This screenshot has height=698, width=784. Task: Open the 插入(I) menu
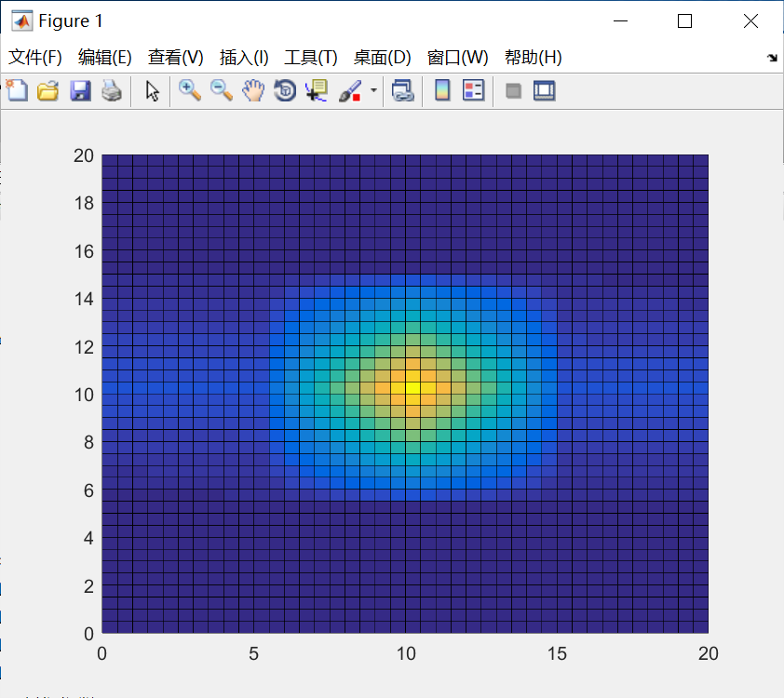point(244,58)
